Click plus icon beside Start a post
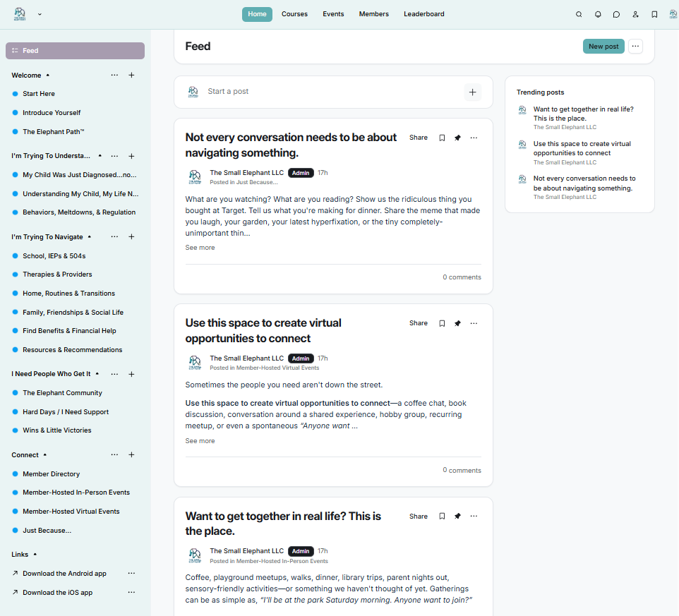Viewport: 679px width, 616px height. point(472,92)
